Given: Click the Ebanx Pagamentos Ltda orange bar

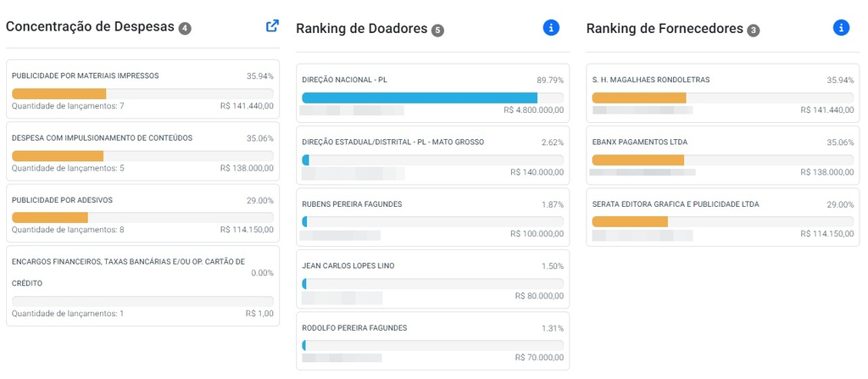Looking at the screenshot, I should pos(637,159).
